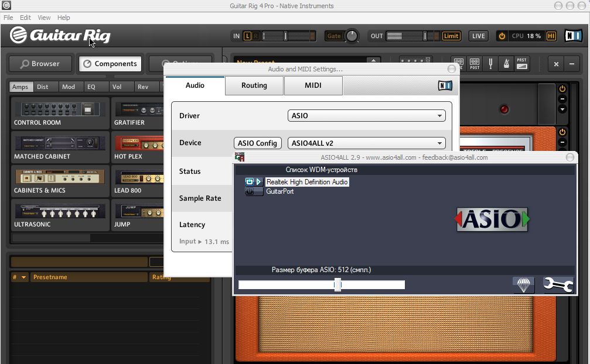
Task: Click the Guitar Rig logo
Action: tap(60, 36)
